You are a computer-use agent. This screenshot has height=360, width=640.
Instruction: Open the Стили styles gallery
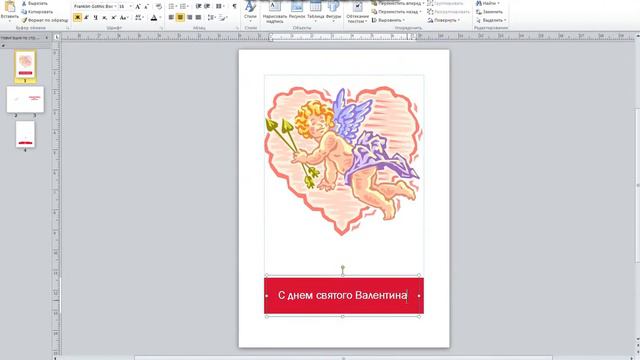[250, 11]
